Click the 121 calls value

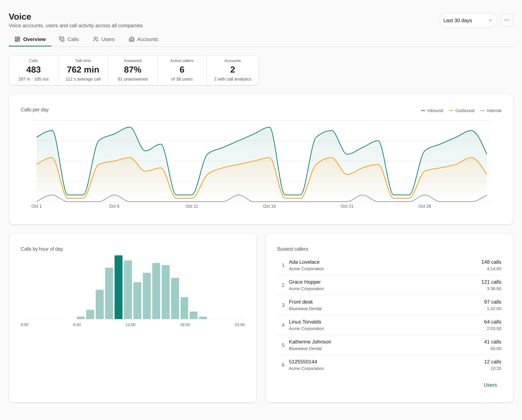491,282
